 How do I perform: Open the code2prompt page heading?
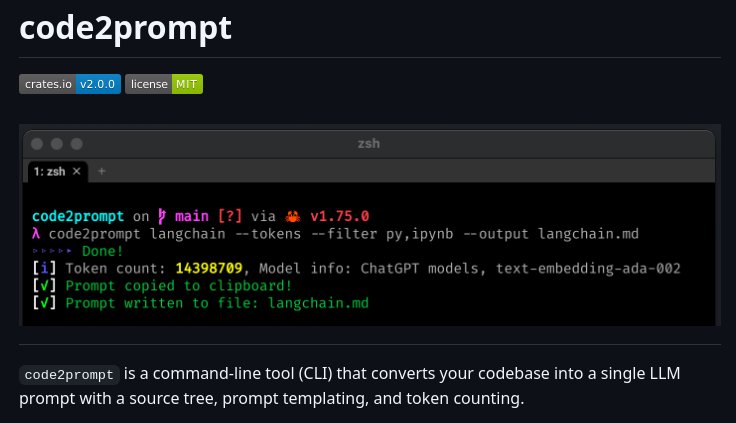[125, 28]
